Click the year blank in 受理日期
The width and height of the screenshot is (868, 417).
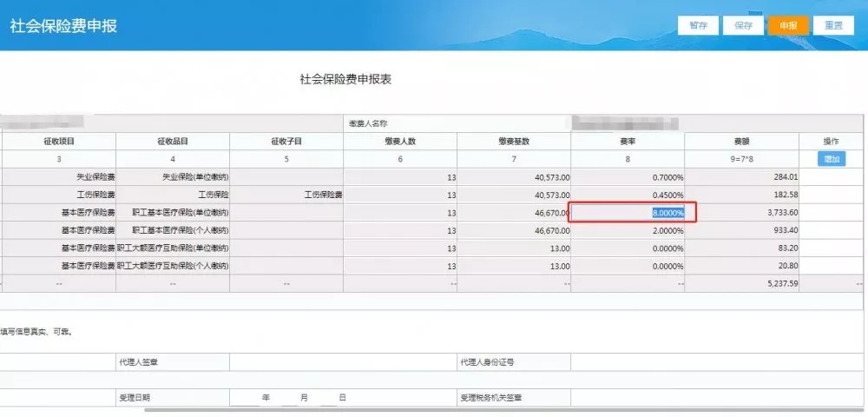[x=245, y=397]
